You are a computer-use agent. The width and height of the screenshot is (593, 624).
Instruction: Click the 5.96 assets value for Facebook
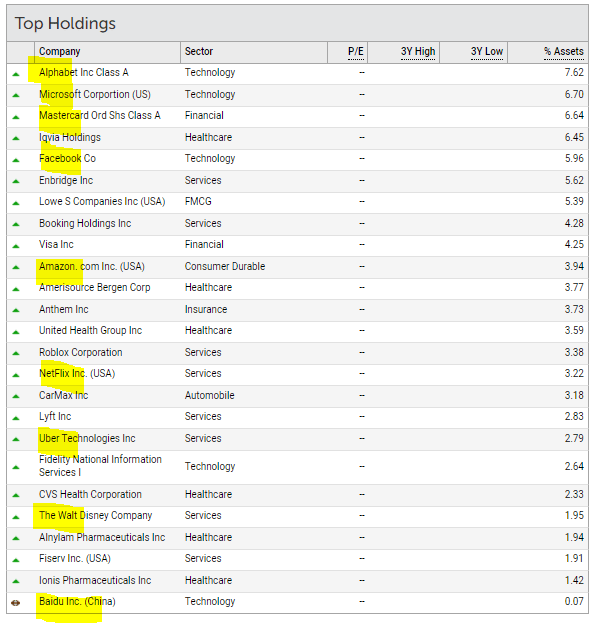574,158
